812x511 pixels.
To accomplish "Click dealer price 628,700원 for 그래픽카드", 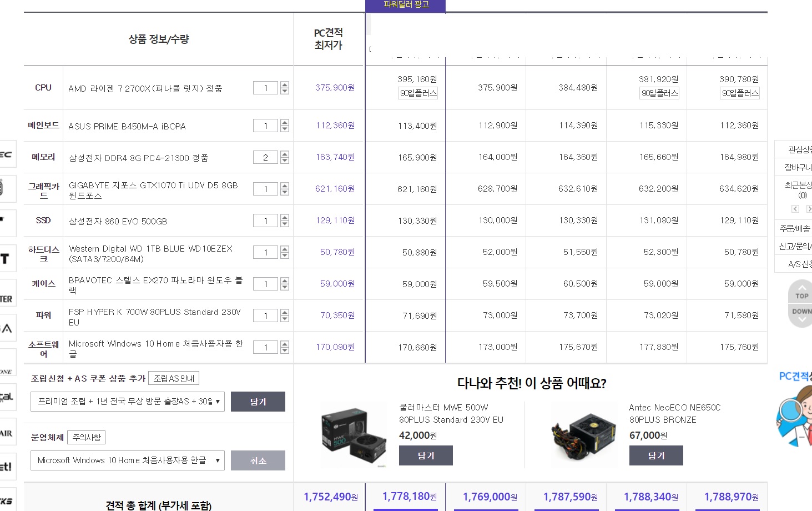I will (x=498, y=189).
